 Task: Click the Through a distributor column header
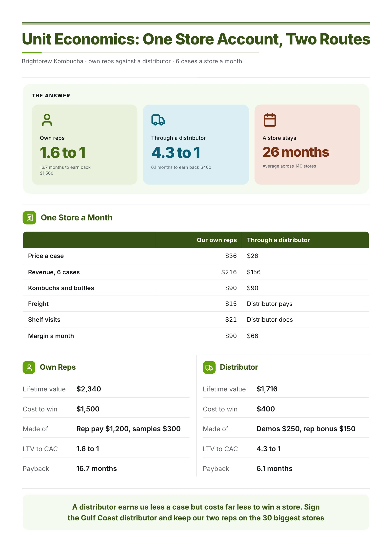click(x=278, y=240)
